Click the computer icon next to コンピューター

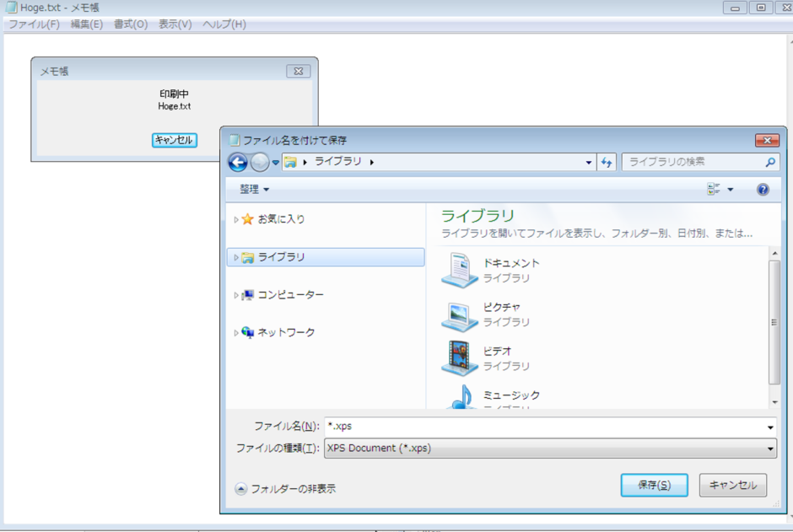247,295
